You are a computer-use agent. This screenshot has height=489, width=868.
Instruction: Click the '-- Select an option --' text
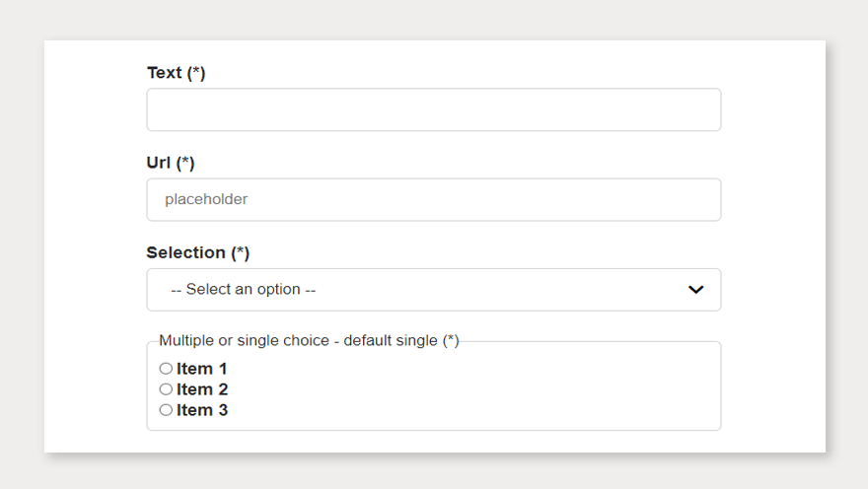tap(243, 290)
